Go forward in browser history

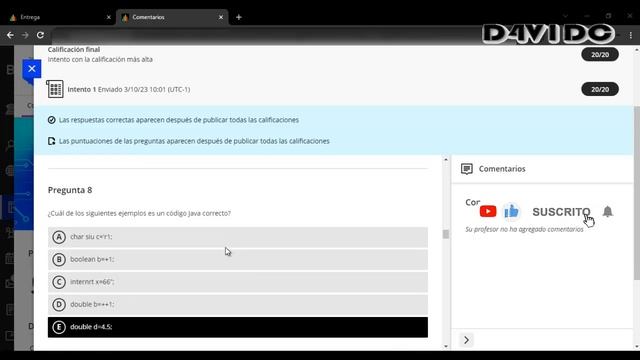click(25, 35)
